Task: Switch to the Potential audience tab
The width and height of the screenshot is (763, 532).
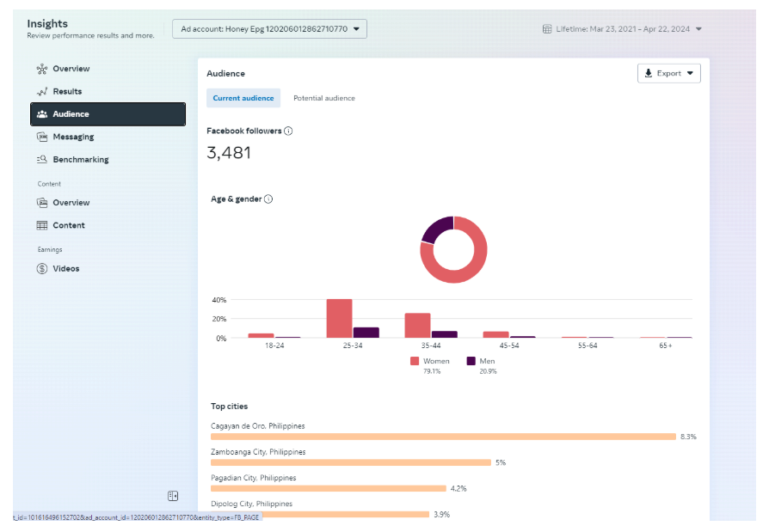Action: click(x=323, y=98)
